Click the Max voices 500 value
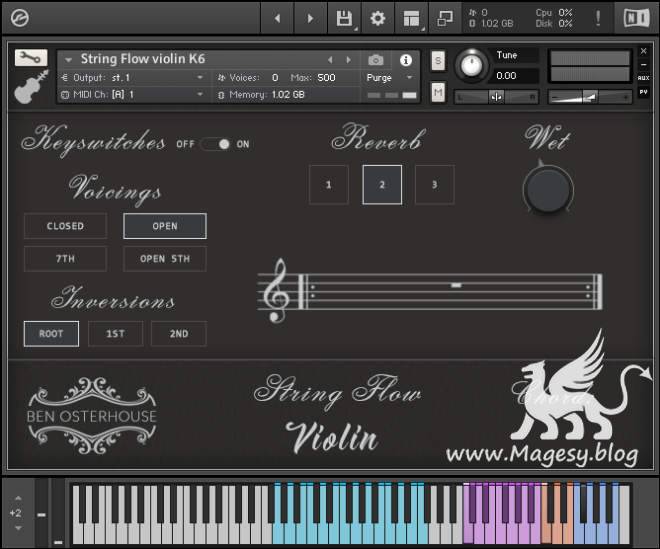 [326, 78]
